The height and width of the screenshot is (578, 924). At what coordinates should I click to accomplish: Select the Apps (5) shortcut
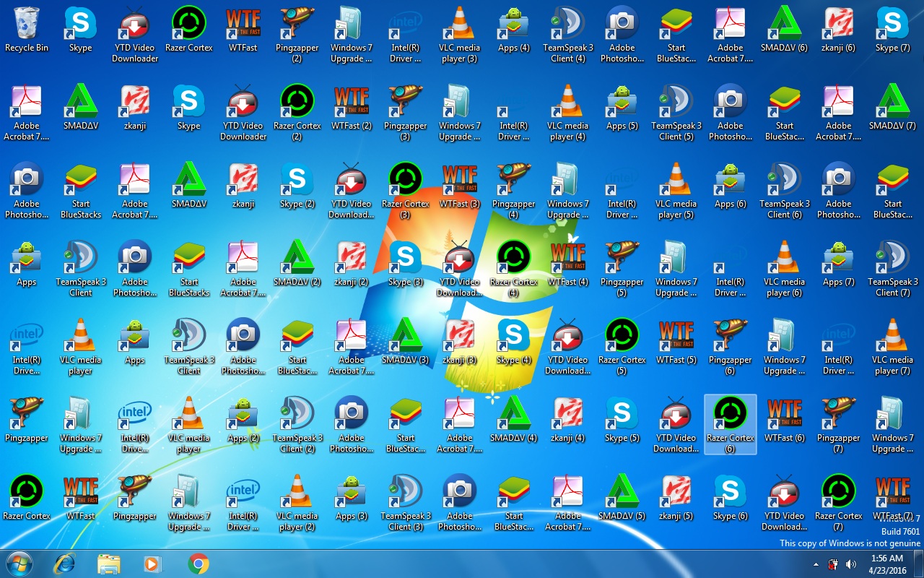pyautogui.click(x=622, y=108)
